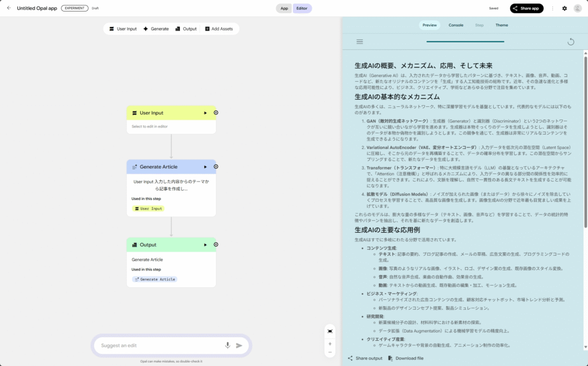
Task: Open the three-dot more options menu
Action: [x=552, y=9]
